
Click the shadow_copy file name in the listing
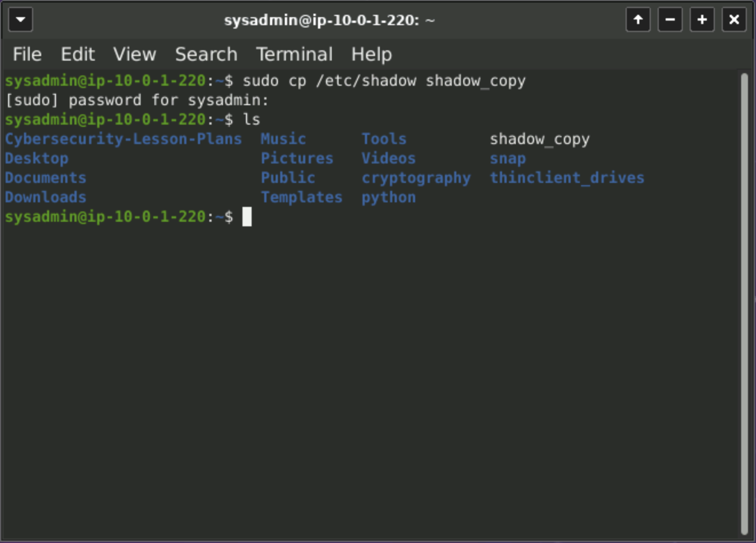tap(540, 139)
